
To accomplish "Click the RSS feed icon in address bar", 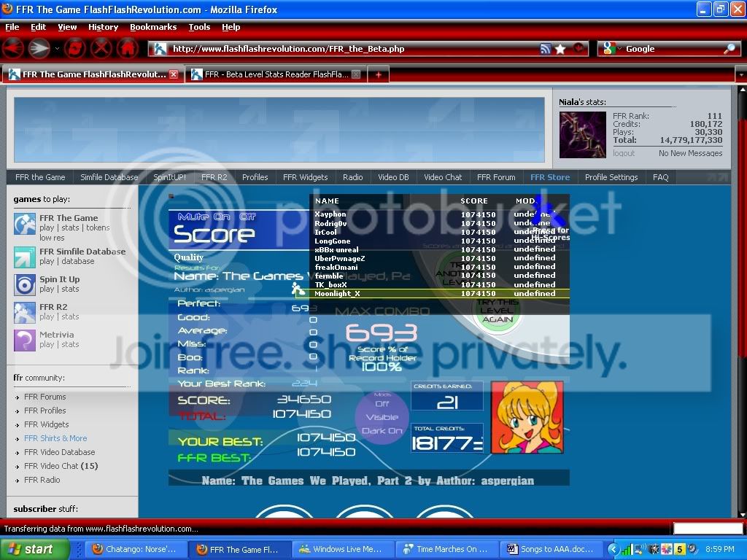I will (x=545, y=49).
